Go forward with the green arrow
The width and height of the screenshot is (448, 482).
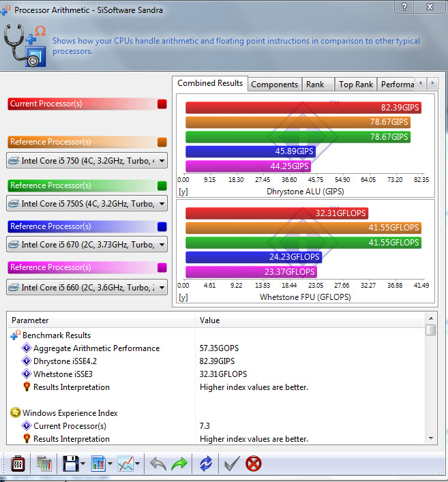tap(179, 464)
